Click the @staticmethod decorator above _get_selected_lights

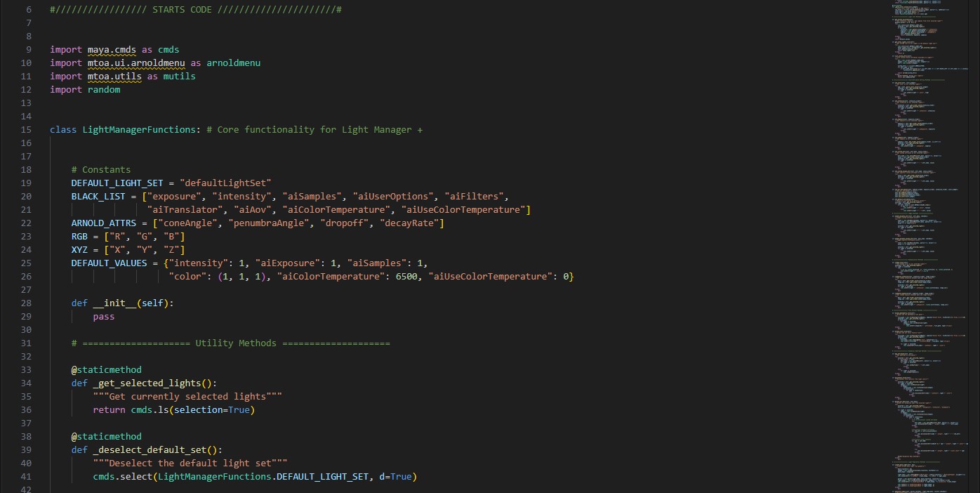pyautogui.click(x=106, y=369)
